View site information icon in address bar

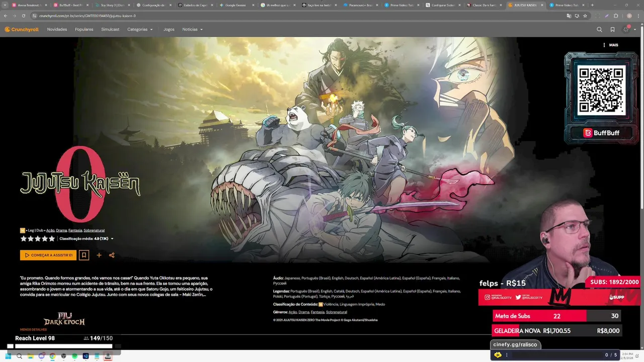point(34,16)
